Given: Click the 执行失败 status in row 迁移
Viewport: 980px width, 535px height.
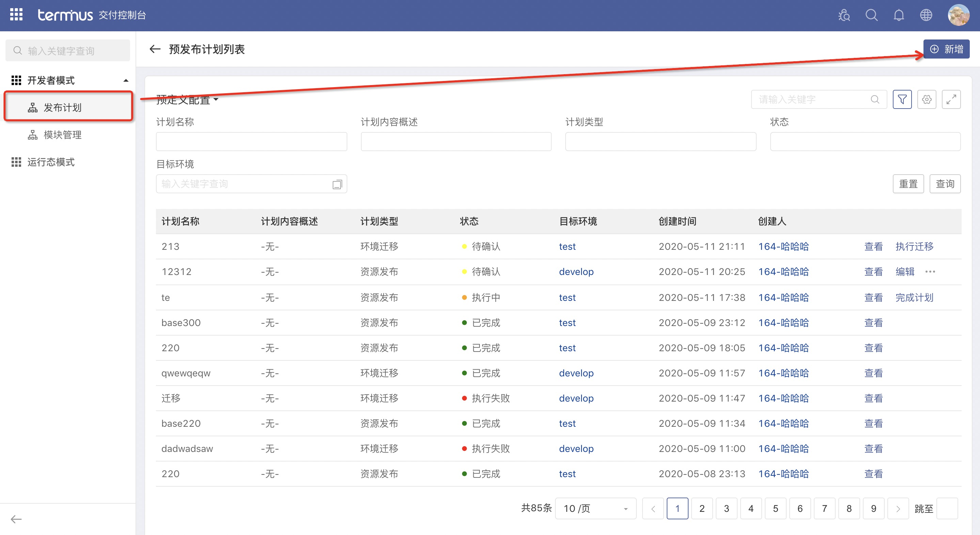Looking at the screenshot, I should 486,398.
